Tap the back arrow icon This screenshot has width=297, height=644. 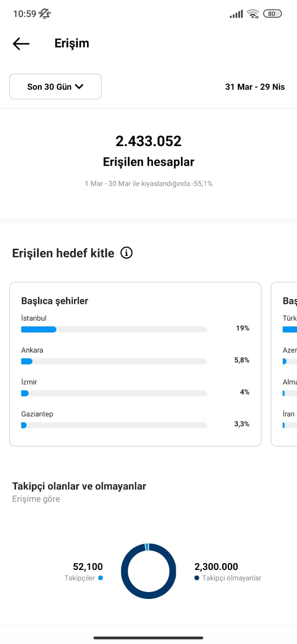coord(21,43)
